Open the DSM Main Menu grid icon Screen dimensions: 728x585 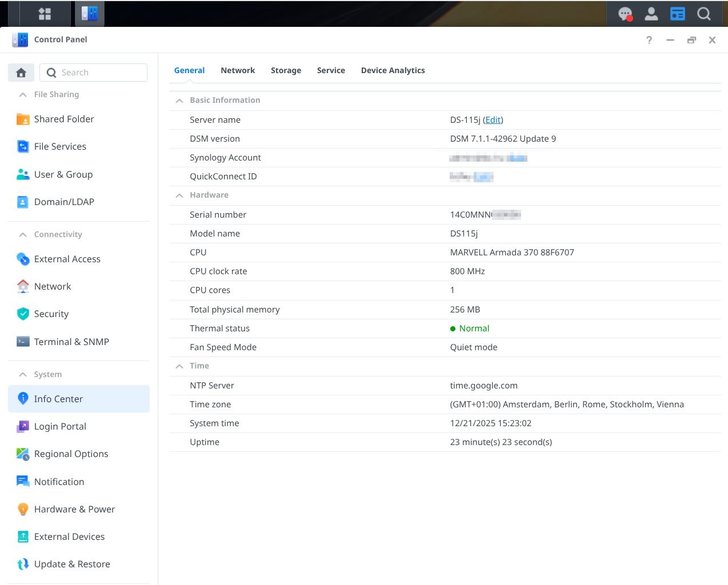coord(45,14)
